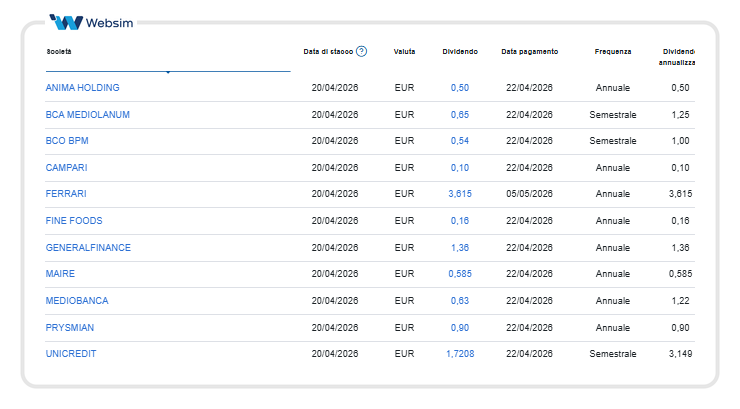Image resolution: width=740 pixels, height=409 pixels.
Task: Select MEDIOBANCA annualized dividend 1,22
Action: point(681,300)
